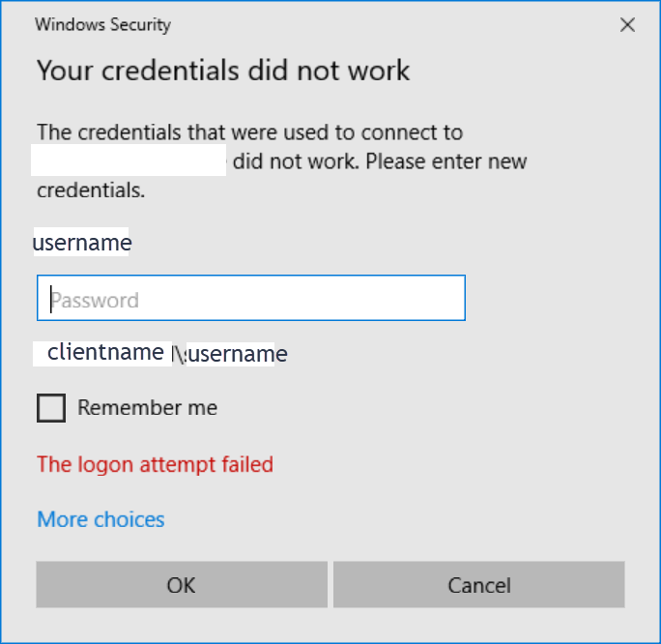The image size is (661, 644).
Task: Click the backslash between clientname and username
Action: click(x=180, y=355)
